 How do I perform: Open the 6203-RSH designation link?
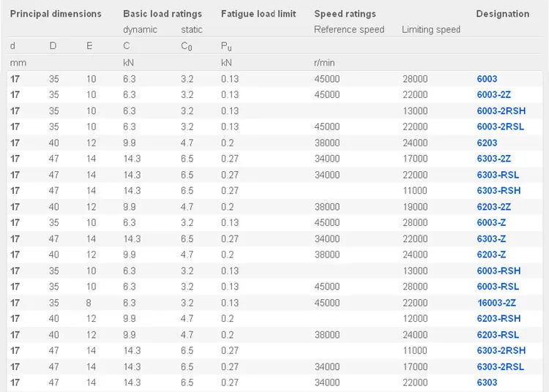tap(498, 319)
